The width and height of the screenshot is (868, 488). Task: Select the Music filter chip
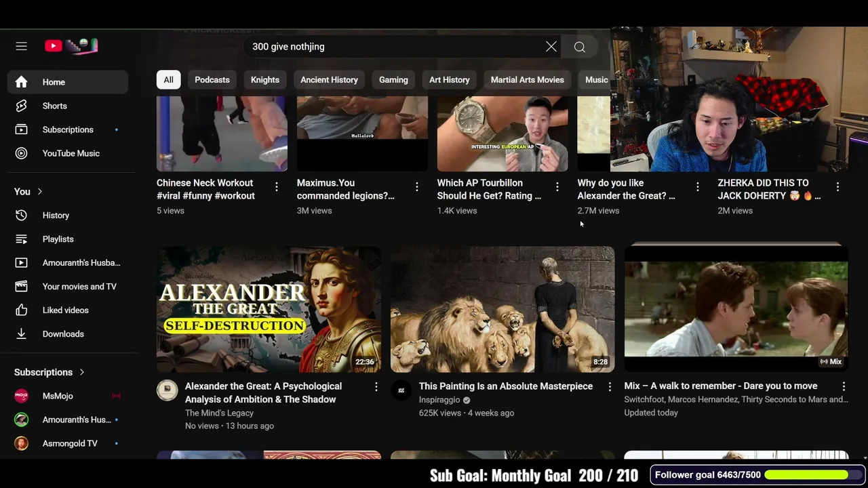point(595,80)
